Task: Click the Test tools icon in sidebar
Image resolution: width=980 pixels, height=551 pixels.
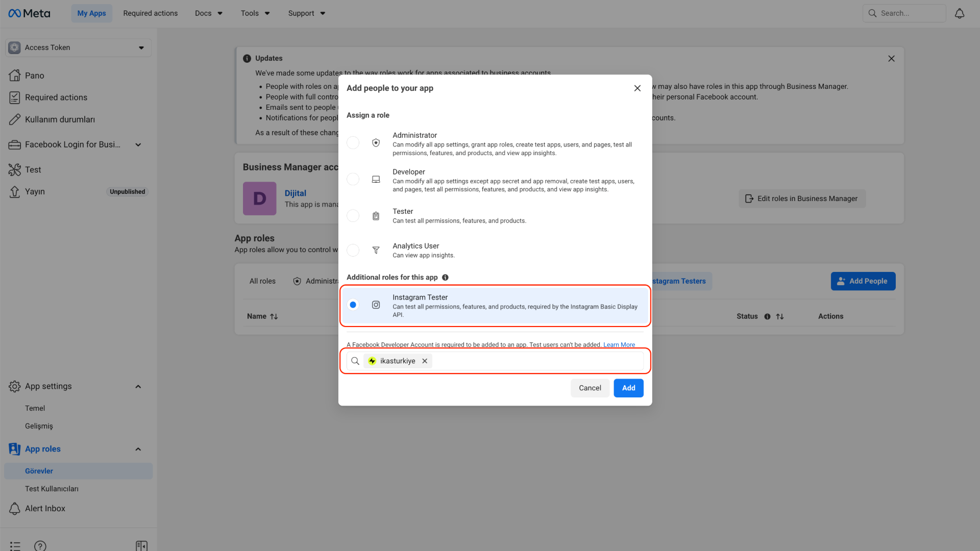Action: click(15, 170)
